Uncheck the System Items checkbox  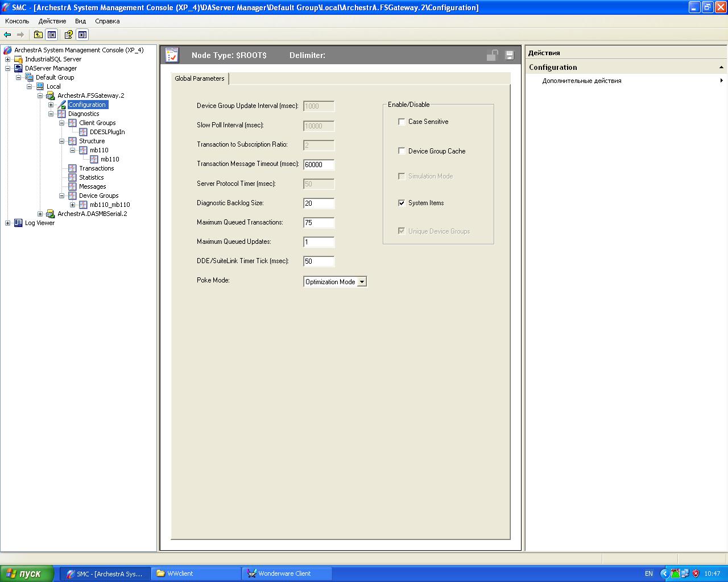tap(402, 203)
